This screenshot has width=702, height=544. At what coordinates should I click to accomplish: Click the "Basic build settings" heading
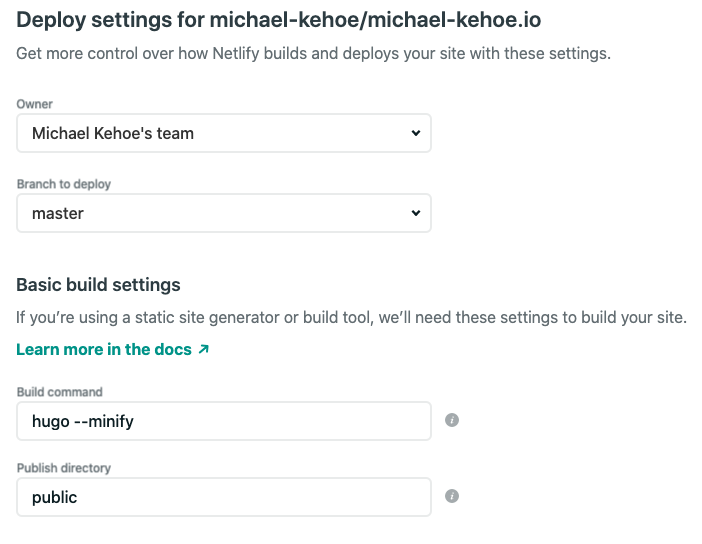[99, 285]
